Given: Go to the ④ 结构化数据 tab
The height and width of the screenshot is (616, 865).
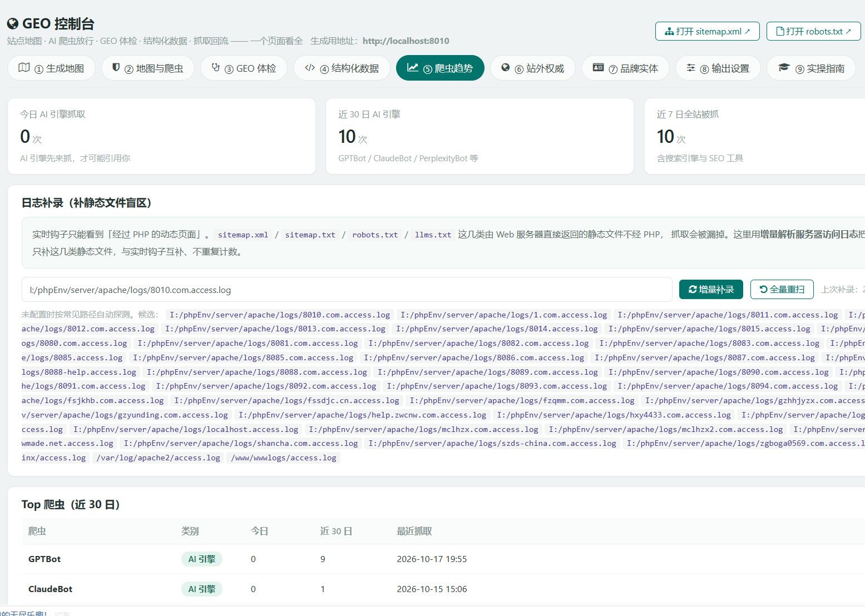Looking at the screenshot, I should point(342,68).
